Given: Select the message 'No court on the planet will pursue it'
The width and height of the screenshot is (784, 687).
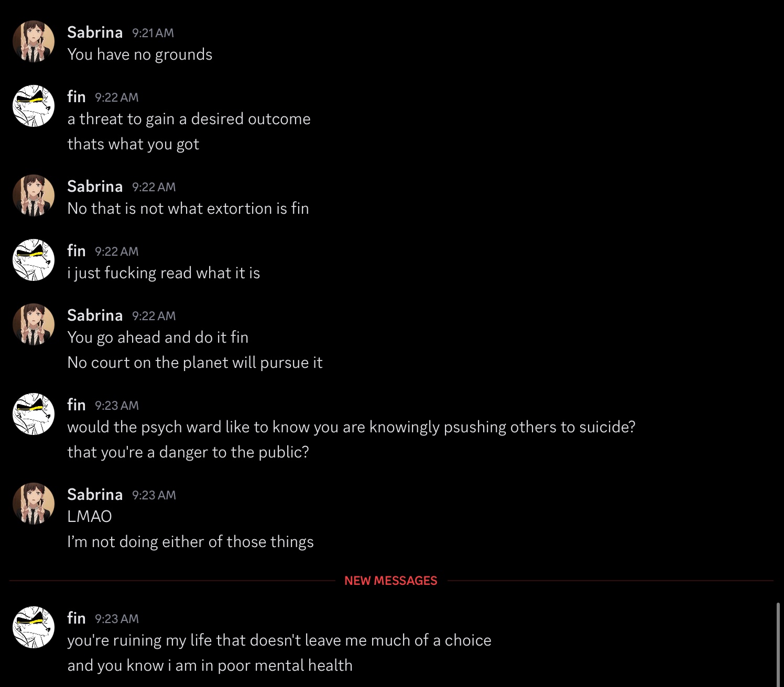Looking at the screenshot, I should pos(195,363).
